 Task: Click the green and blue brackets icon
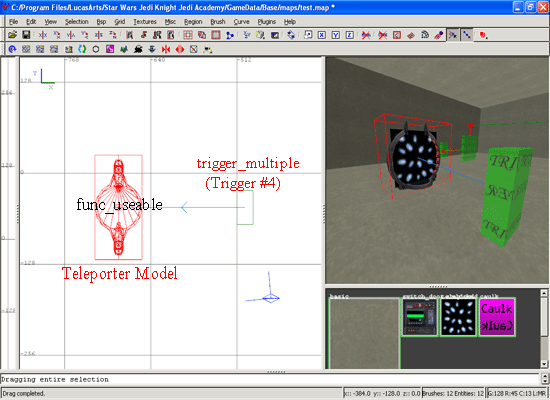82,49
